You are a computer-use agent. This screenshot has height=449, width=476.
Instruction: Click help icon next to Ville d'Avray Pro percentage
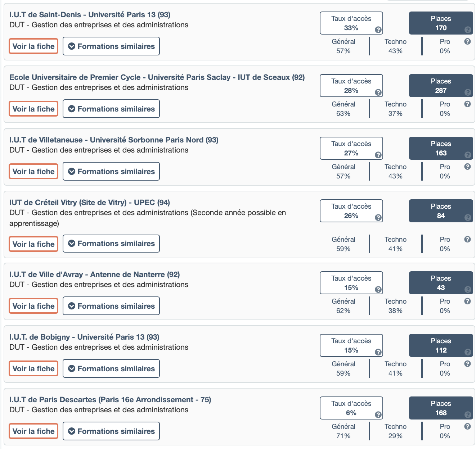click(x=467, y=301)
